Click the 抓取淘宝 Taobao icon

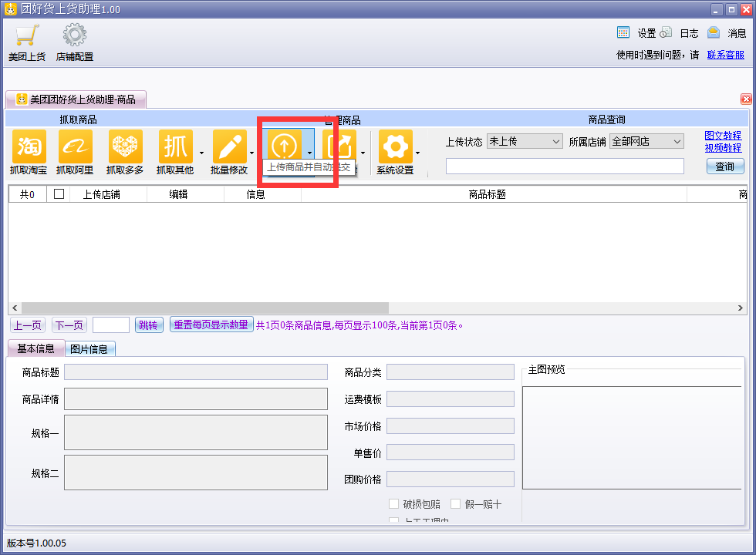(x=29, y=146)
